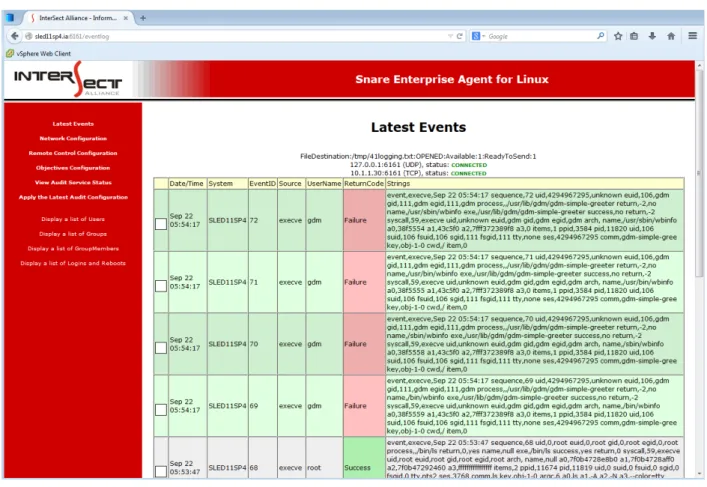Go to the browser home icon

(671, 36)
